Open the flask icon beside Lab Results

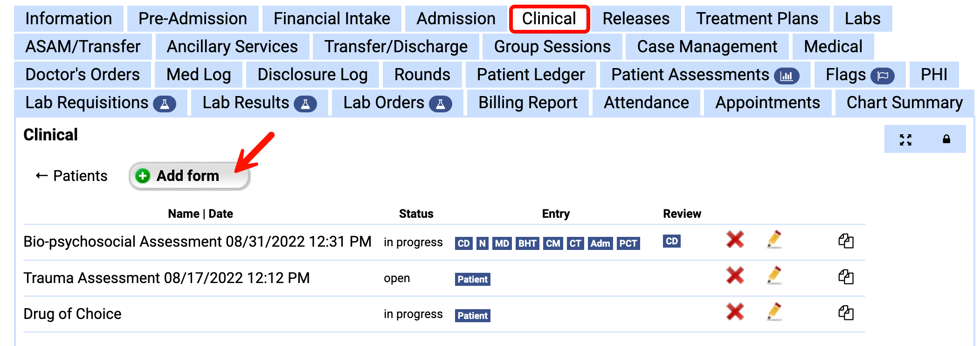(306, 103)
